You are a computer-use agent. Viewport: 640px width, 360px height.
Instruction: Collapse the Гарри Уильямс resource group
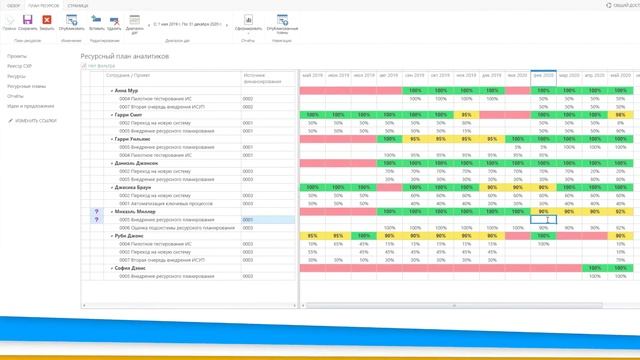point(111,139)
